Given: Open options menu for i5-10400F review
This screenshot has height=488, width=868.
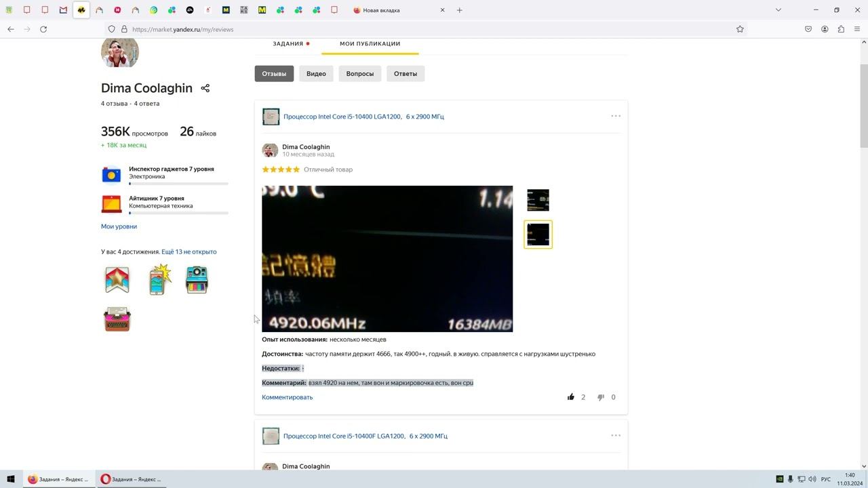Looking at the screenshot, I should [616, 435].
